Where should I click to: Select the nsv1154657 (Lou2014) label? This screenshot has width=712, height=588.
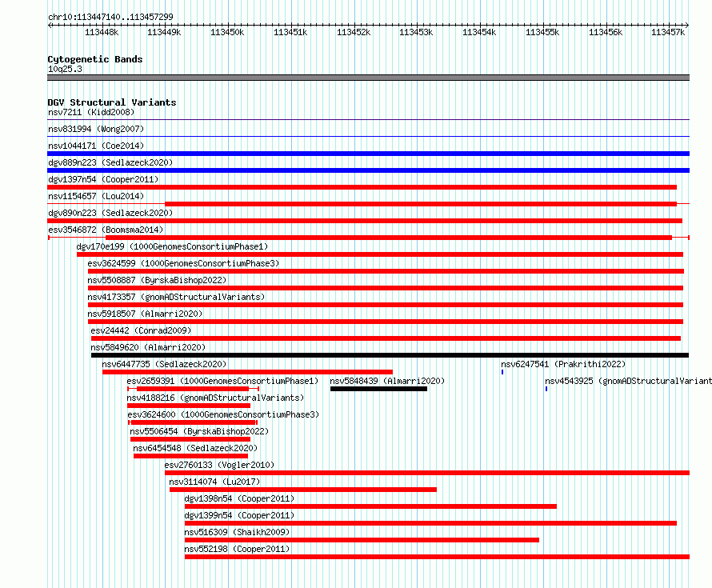click(96, 196)
